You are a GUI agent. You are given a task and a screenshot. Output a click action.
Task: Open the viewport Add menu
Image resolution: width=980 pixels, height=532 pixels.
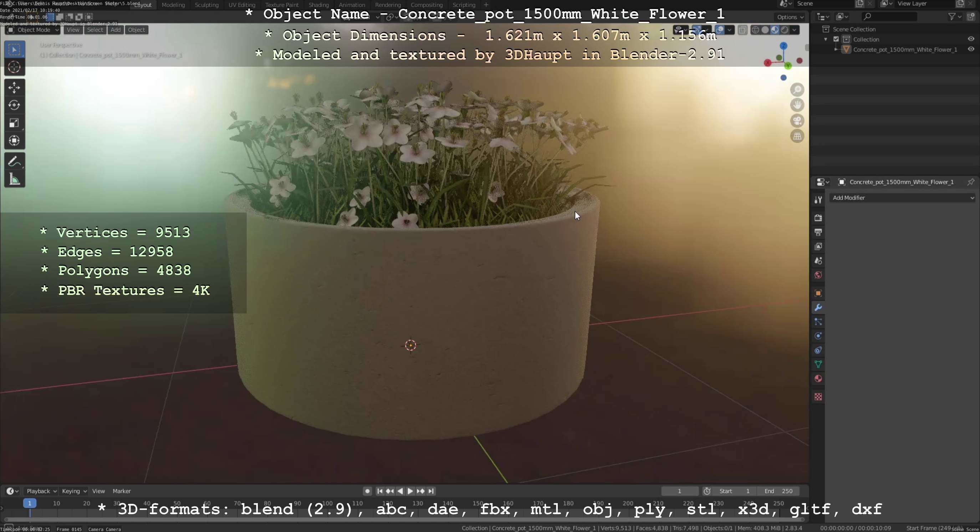[x=116, y=30]
